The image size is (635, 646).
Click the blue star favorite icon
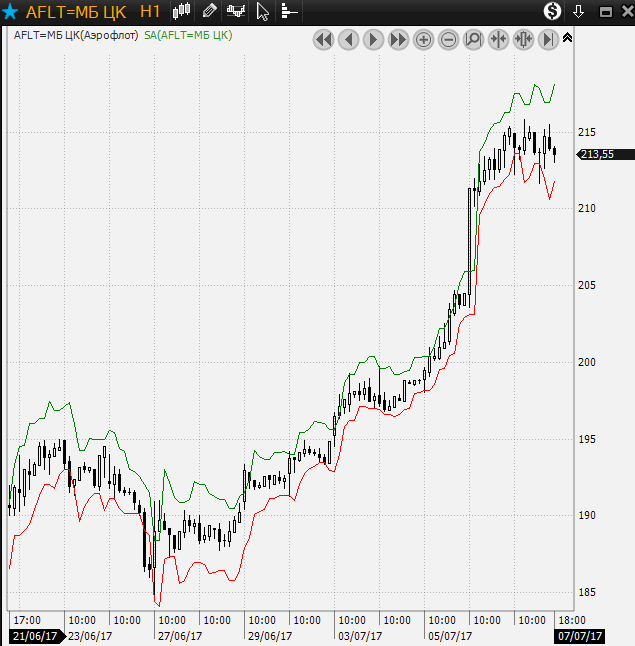pos(11,12)
